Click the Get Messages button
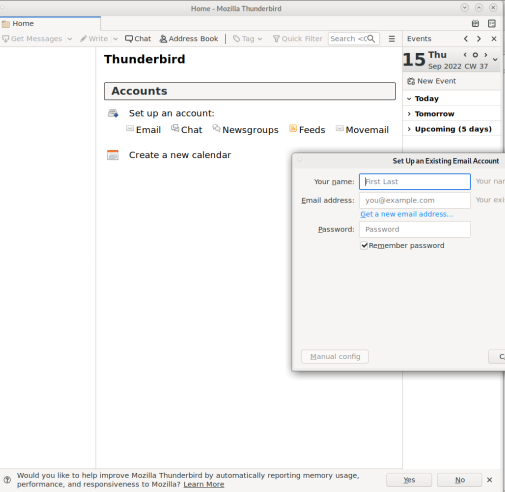 point(33,39)
